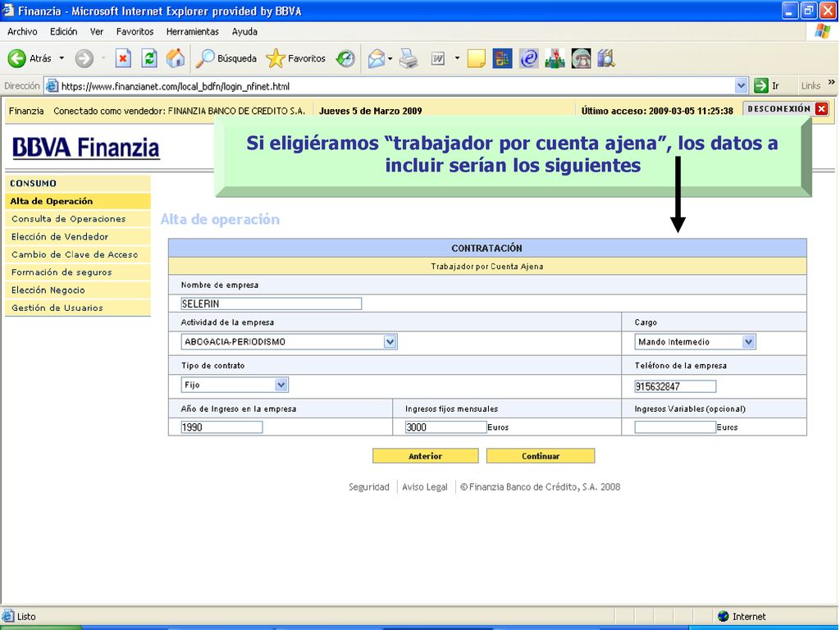
Task: Click the CONSUMO sidebar header
Action: 78,183
